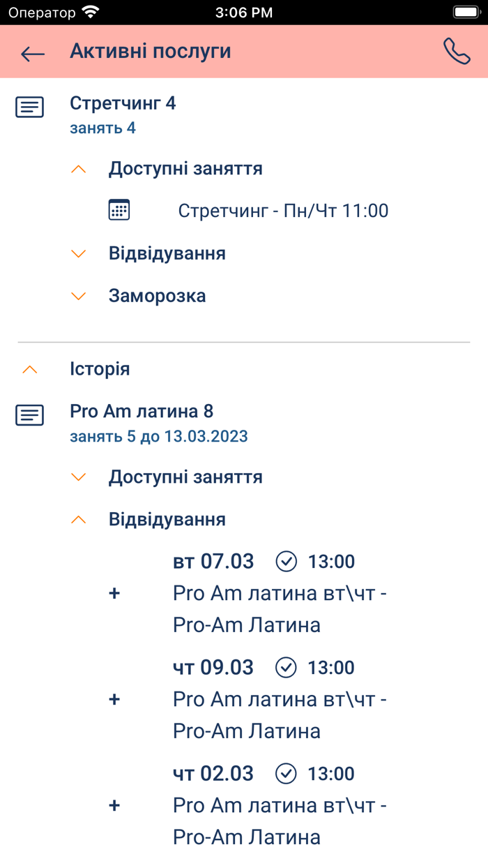Collapse the Доступні заняття section under Стретчинг 4
Viewport: 488px width, 868px height.
tap(78, 168)
